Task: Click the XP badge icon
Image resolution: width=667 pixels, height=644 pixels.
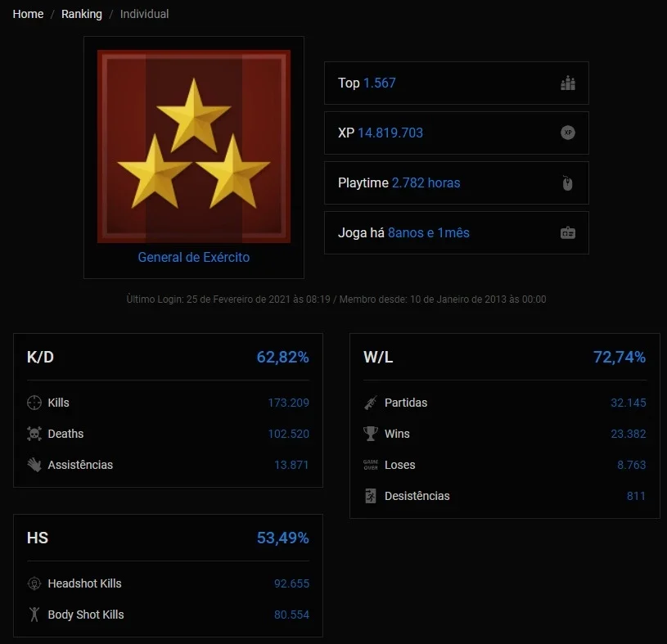Action: [x=568, y=133]
